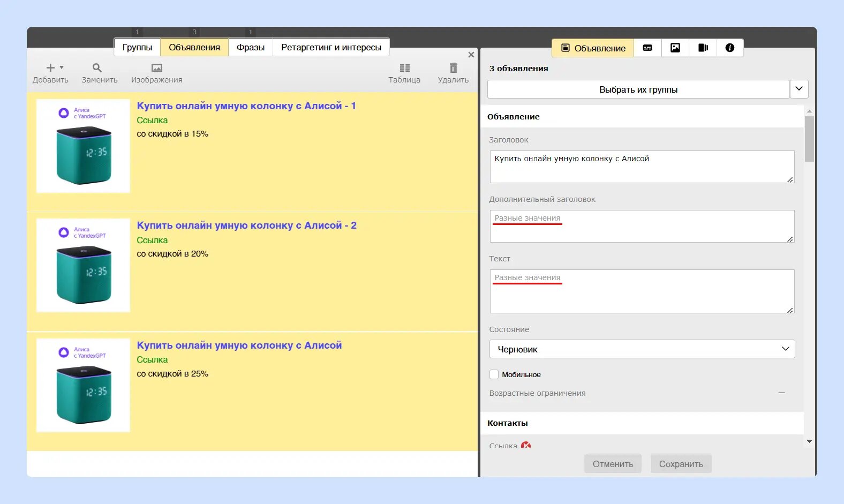The height and width of the screenshot is (504, 844).
Task: Select the speaker thumbnail of the first ad
Action: pos(83,146)
